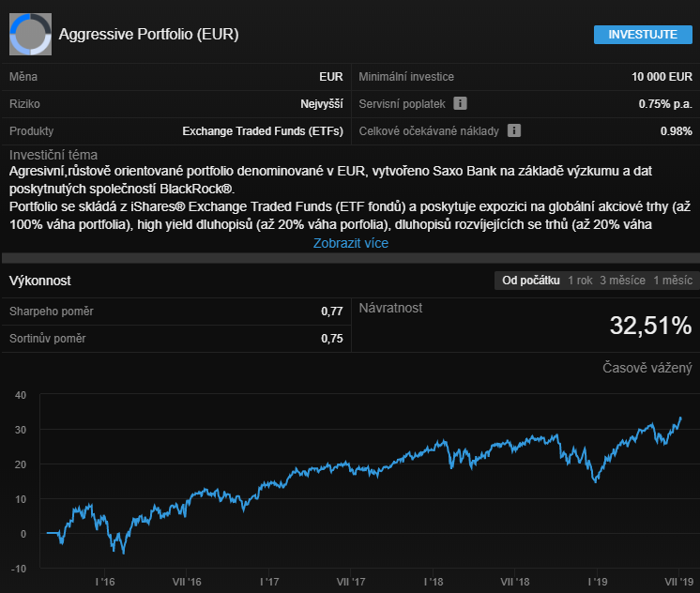The height and width of the screenshot is (593, 700).
Task: Click the Exchange Traded Funds (ETFs) value
Action: coord(263,131)
